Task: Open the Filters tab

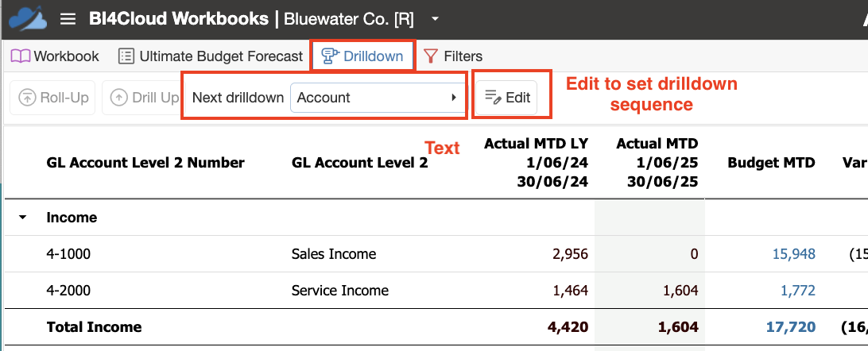Action: tap(453, 56)
